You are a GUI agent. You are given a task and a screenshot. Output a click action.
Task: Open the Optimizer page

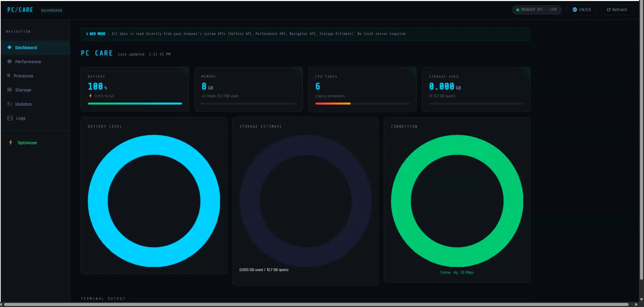[x=27, y=143]
